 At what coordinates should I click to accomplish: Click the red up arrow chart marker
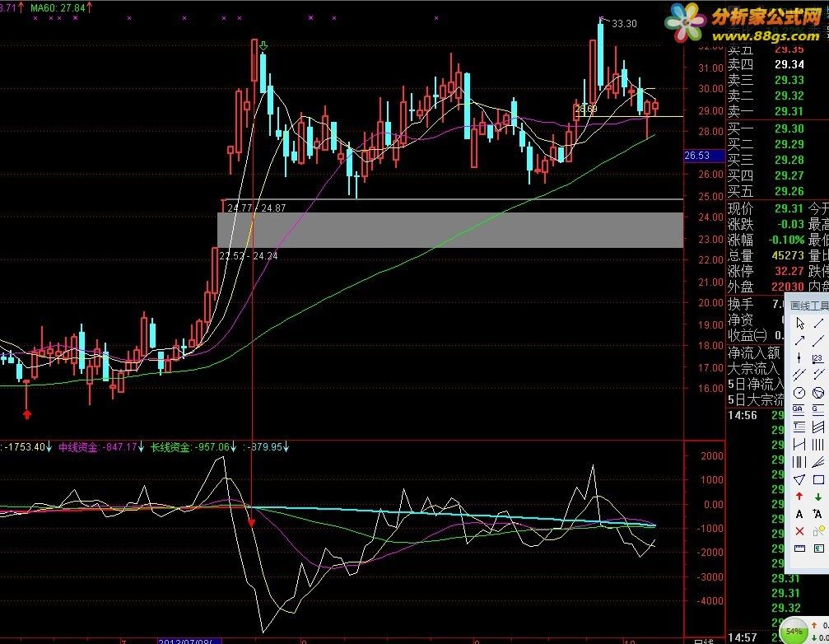[27, 414]
